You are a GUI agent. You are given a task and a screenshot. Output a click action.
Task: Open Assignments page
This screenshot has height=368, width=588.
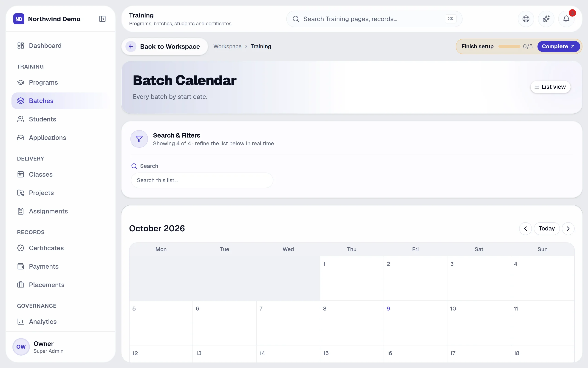pos(60,211)
